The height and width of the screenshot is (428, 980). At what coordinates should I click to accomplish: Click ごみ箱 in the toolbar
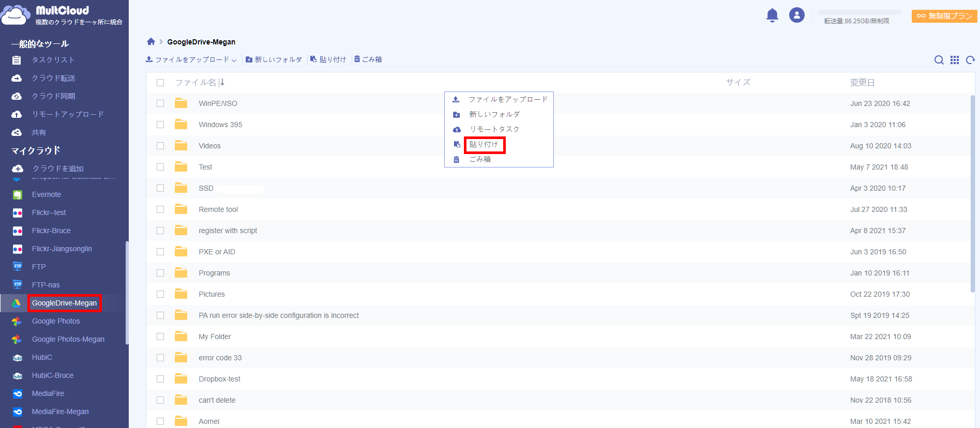368,59
